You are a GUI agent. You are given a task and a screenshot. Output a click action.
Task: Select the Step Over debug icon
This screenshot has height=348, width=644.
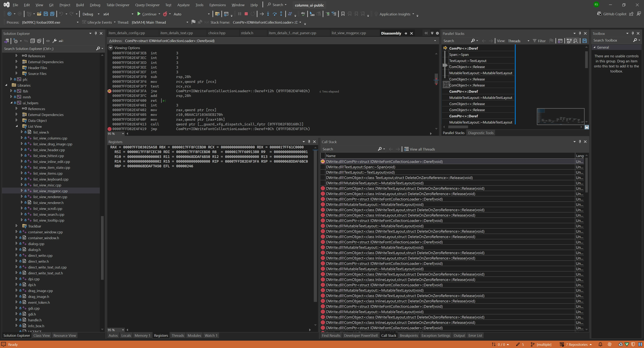tap(275, 14)
